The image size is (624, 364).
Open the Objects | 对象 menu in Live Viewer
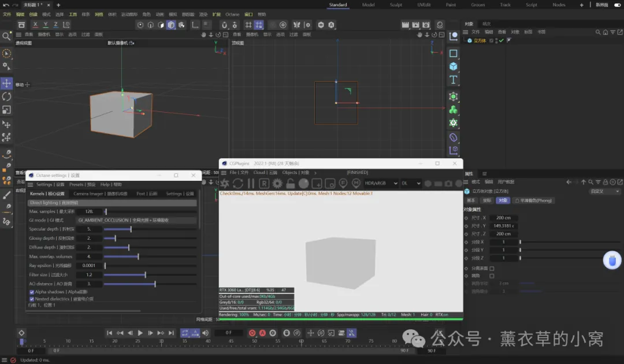click(296, 173)
